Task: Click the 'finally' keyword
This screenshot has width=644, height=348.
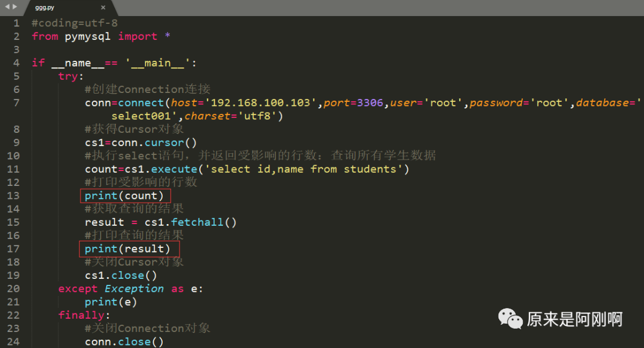Action: point(81,316)
